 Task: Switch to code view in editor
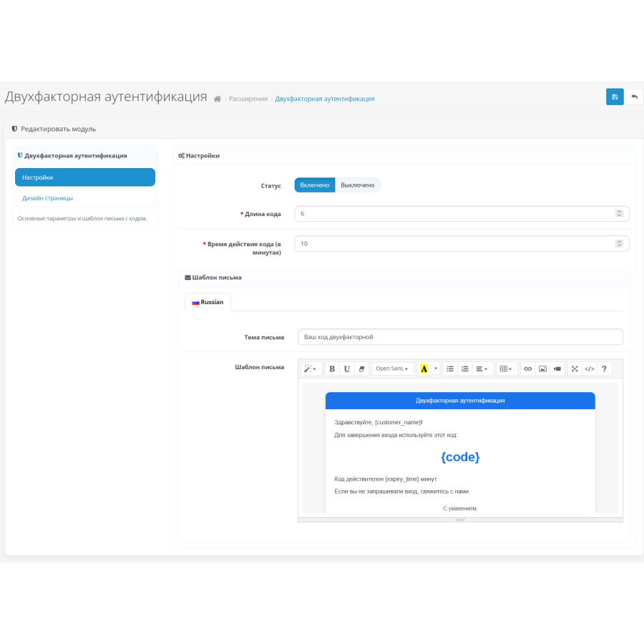click(590, 369)
